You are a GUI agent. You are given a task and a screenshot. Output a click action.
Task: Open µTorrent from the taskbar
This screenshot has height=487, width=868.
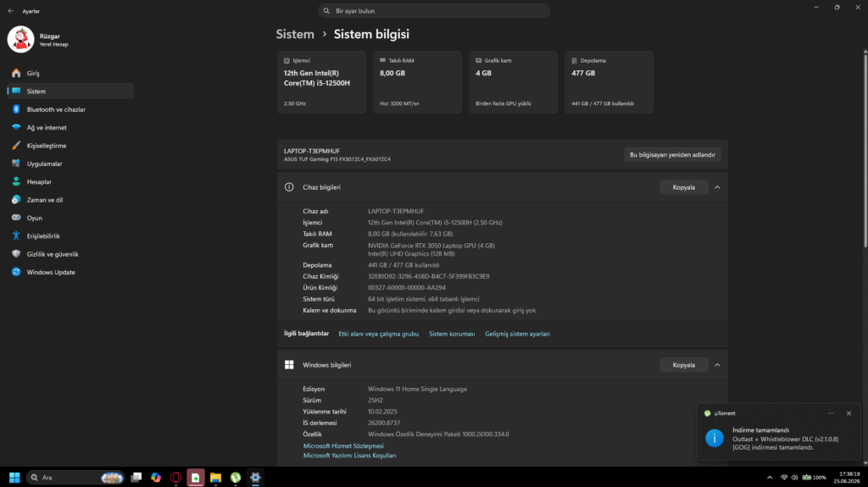(x=236, y=477)
